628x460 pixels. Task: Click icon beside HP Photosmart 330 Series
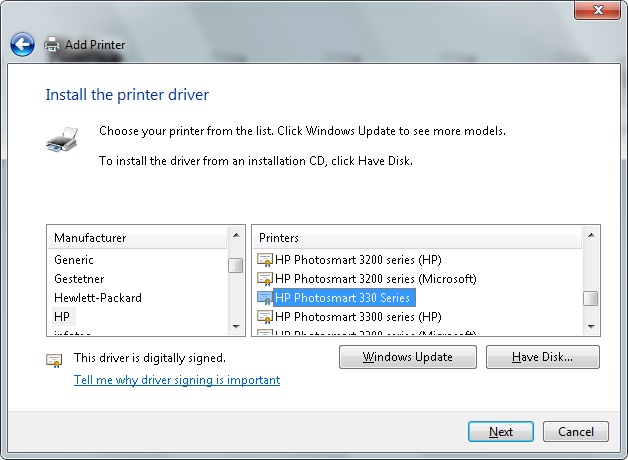point(265,298)
